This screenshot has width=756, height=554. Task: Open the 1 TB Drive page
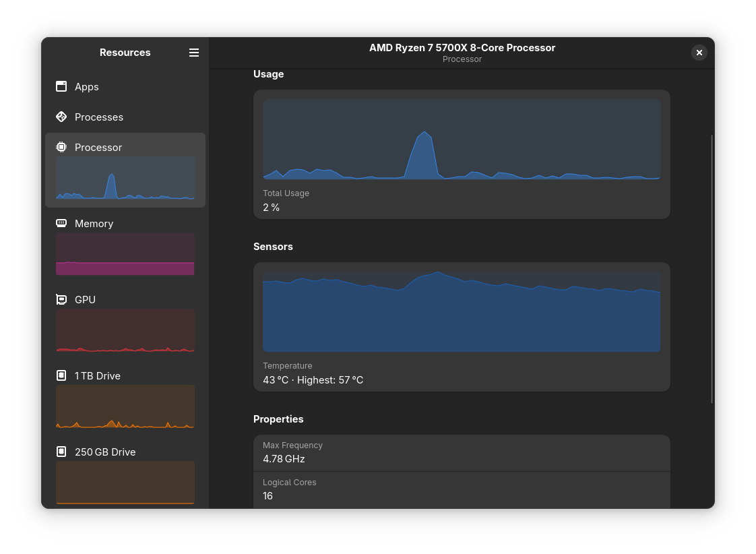(98, 376)
